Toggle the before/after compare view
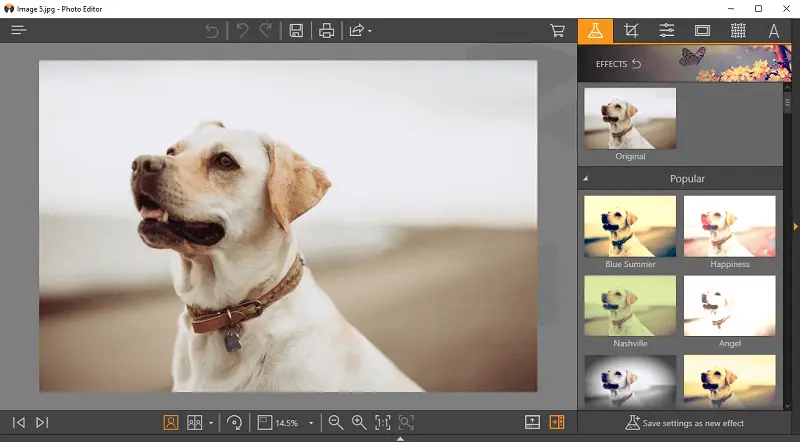 196,423
